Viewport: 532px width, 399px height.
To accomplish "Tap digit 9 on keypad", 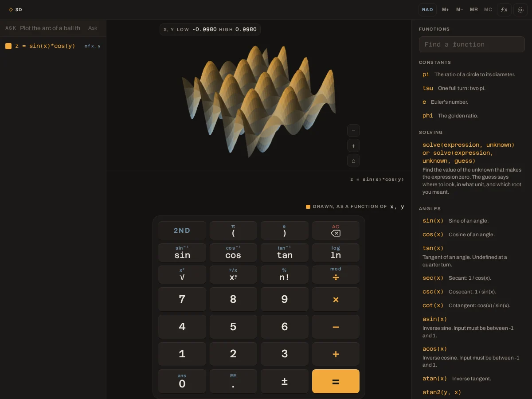I will 285,299.
